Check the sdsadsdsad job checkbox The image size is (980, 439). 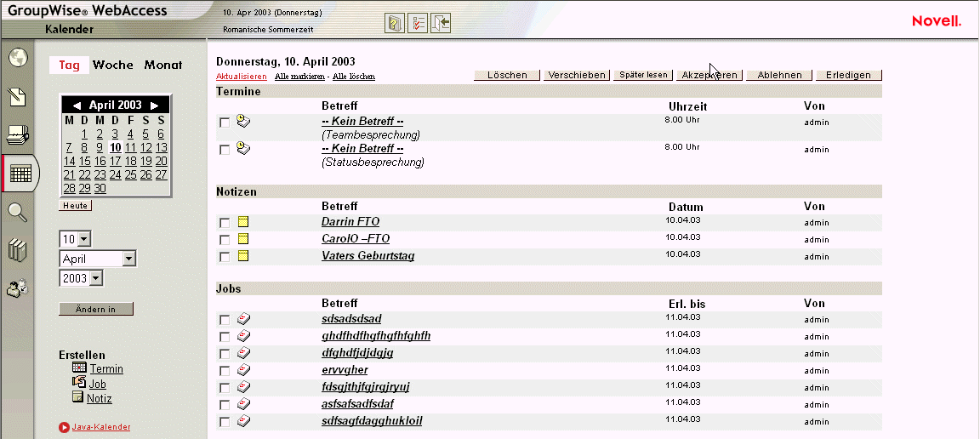coord(225,320)
